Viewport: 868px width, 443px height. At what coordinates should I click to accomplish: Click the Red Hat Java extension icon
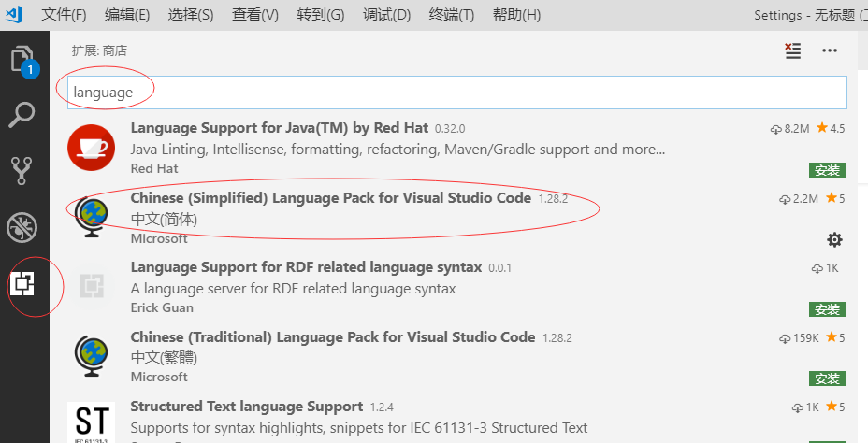click(92, 148)
